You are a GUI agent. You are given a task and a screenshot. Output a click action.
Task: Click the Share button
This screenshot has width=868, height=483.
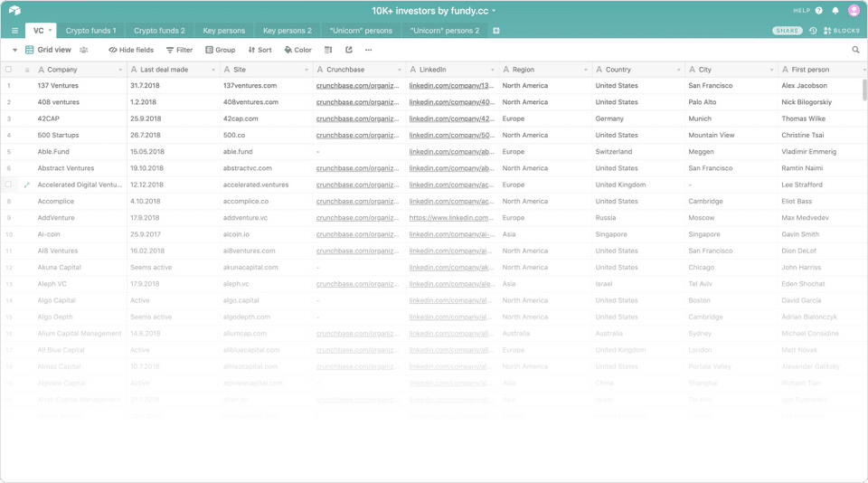[788, 31]
